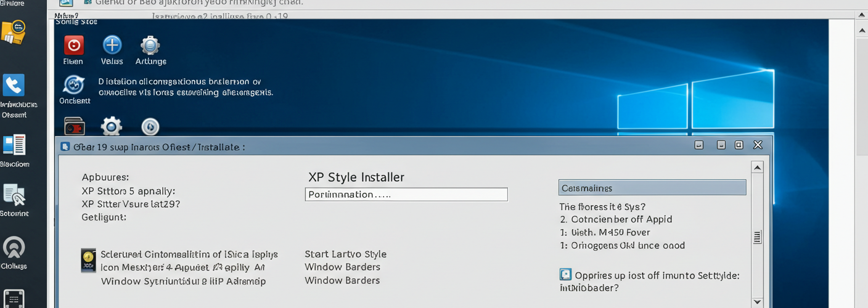Open the blue phone icon in sidebar
The width and height of the screenshot is (868, 308).
point(14,85)
